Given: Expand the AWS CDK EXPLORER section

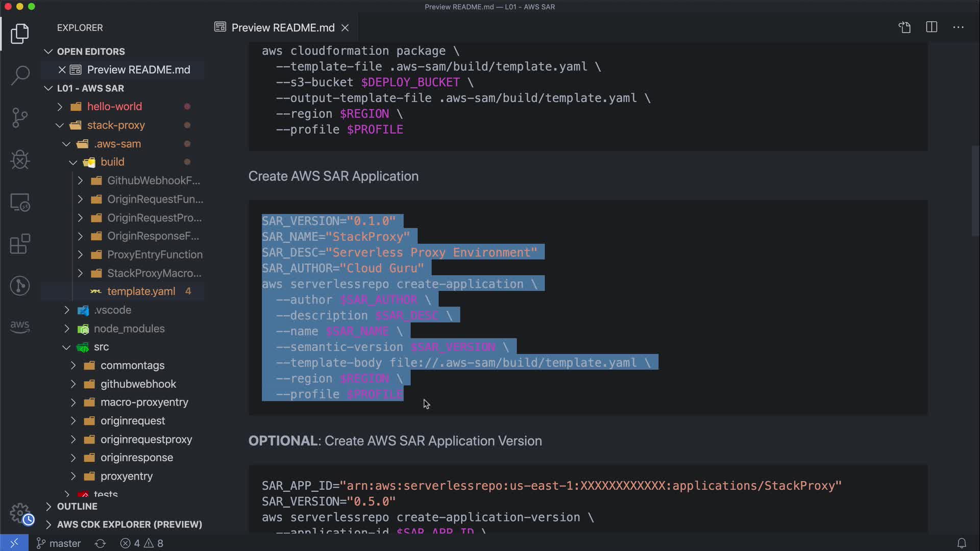Looking at the screenshot, I should click(129, 524).
